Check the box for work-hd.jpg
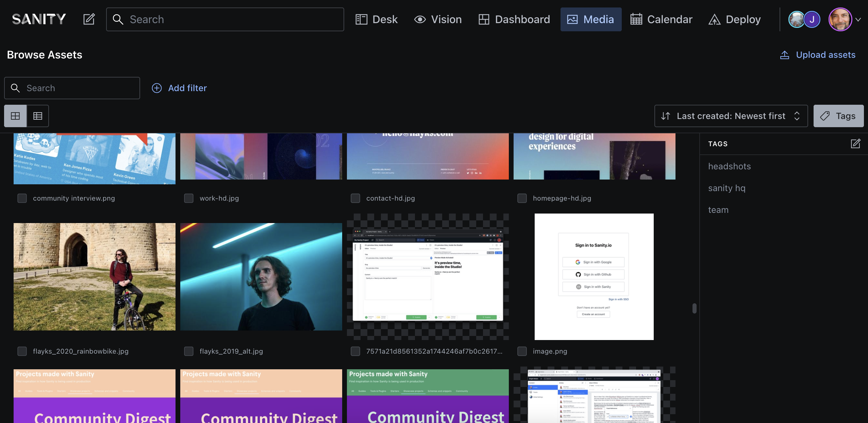Viewport: 868px width, 423px height. pyautogui.click(x=189, y=198)
